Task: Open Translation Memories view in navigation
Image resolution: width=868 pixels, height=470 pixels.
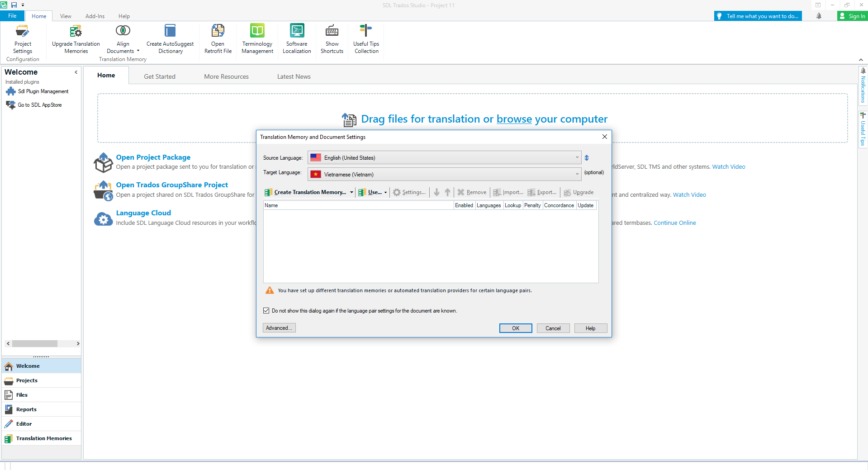Action: coord(41,438)
